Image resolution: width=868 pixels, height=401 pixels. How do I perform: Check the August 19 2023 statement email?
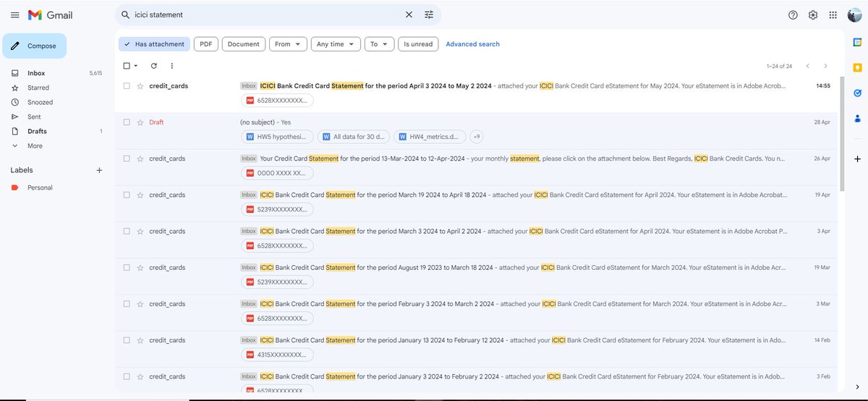[127, 267]
